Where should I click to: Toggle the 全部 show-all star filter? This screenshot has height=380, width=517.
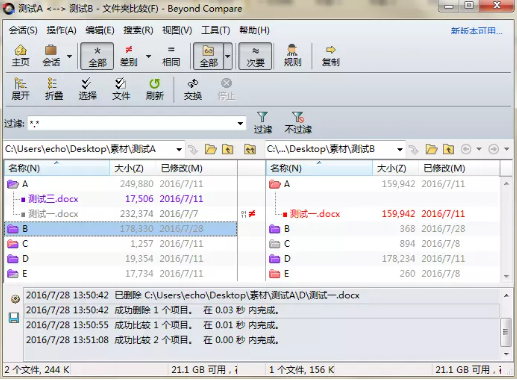point(97,56)
